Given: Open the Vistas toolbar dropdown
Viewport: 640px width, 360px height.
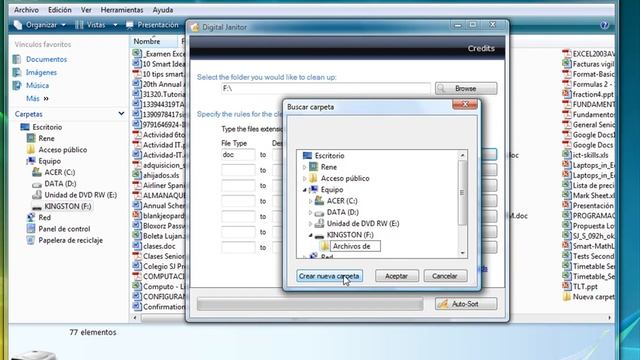Looking at the screenshot, I should [x=96, y=25].
